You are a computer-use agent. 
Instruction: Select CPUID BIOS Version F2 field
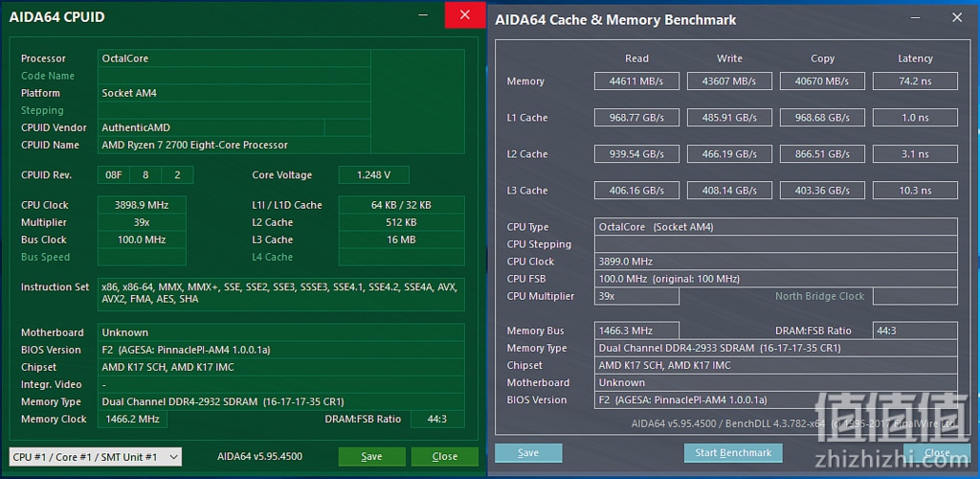pos(281,351)
